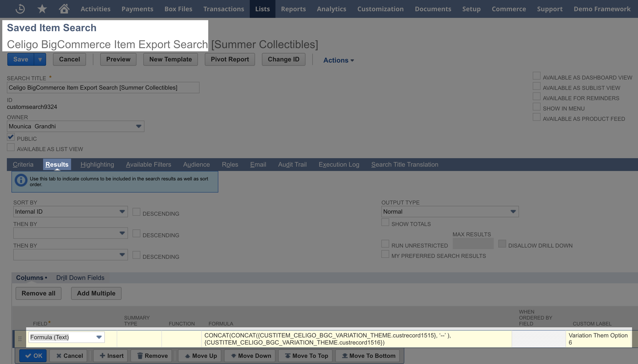Enable Available as Dashboard View

click(536, 76)
